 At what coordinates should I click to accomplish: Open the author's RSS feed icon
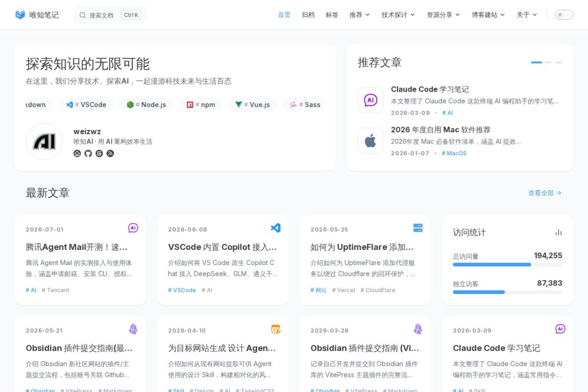(110, 153)
